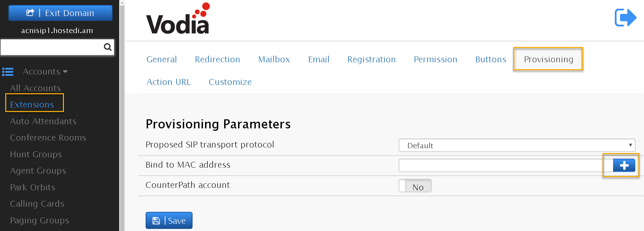This screenshot has width=644, height=231.
Task: Open the Action URL tab
Action: [169, 82]
